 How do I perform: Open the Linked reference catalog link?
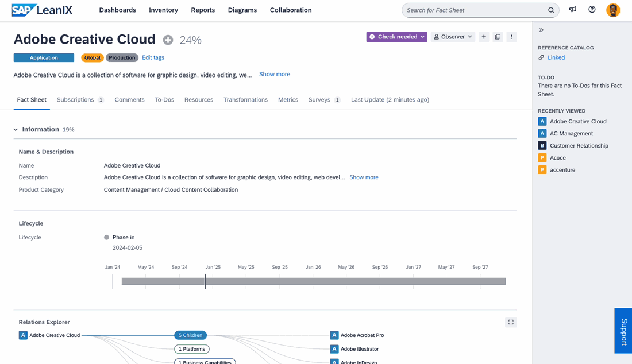556,57
